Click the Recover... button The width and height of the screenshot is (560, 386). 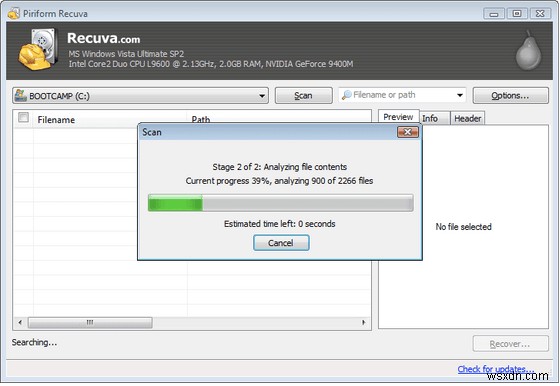(510, 344)
